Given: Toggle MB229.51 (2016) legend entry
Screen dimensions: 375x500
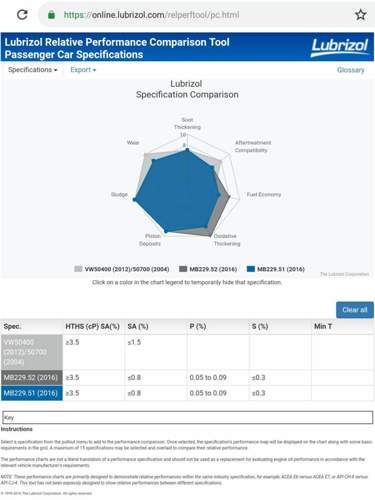Looking at the screenshot, I should click(x=276, y=269).
